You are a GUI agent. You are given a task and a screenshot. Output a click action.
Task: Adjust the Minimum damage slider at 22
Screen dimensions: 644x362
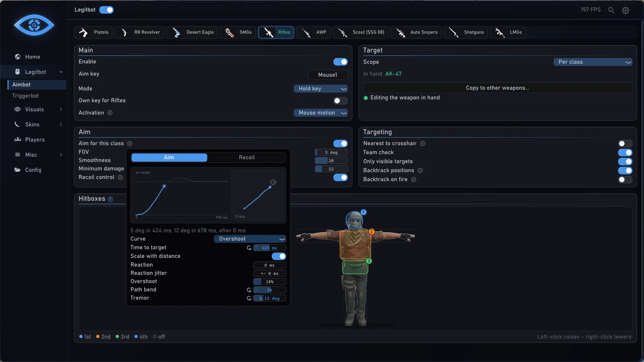331,169
